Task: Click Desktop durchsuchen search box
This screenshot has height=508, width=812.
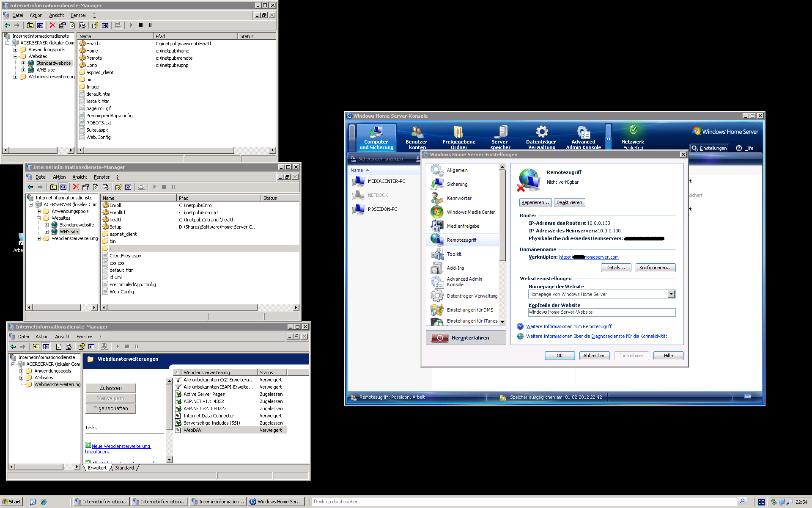Action: pyautogui.click(x=524, y=502)
